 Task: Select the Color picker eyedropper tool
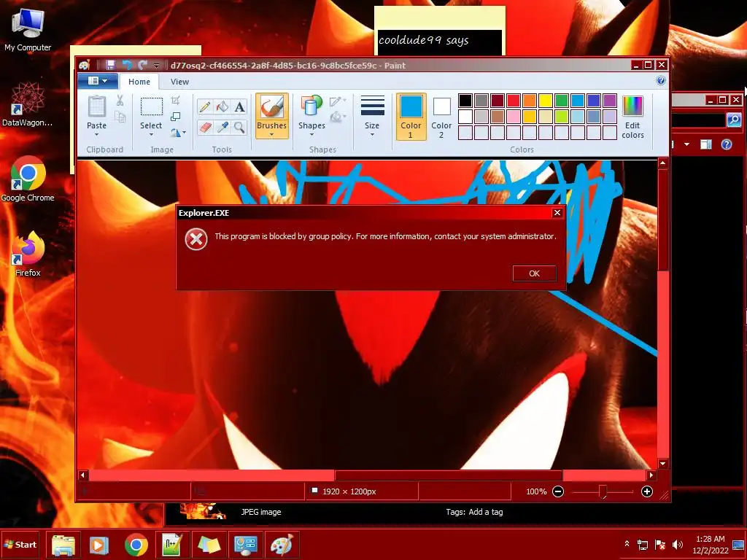tap(222, 127)
